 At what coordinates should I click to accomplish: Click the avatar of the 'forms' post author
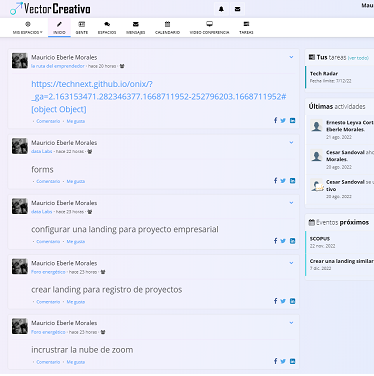pyautogui.click(x=20, y=146)
